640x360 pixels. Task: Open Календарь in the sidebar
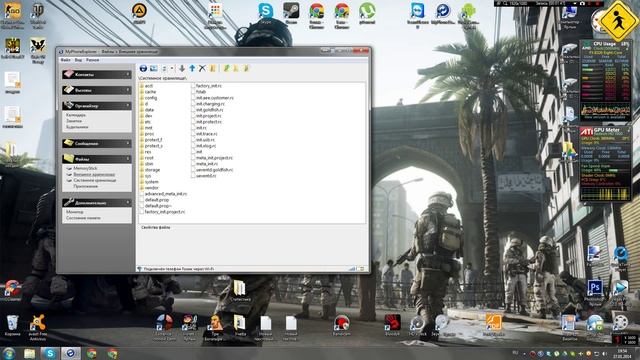pyautogui.click(x=76, y=115)
